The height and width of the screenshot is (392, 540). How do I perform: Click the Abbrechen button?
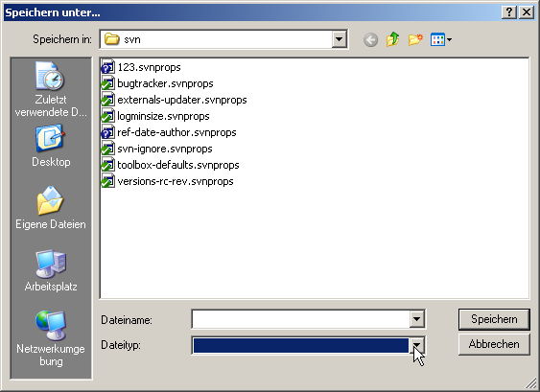(494, 344)
